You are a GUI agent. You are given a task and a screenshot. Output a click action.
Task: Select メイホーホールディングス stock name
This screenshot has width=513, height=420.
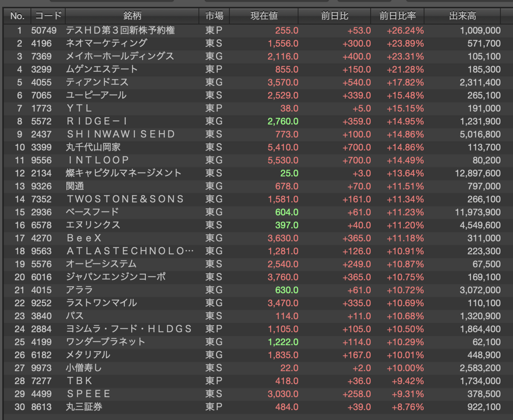pos(120,56)
